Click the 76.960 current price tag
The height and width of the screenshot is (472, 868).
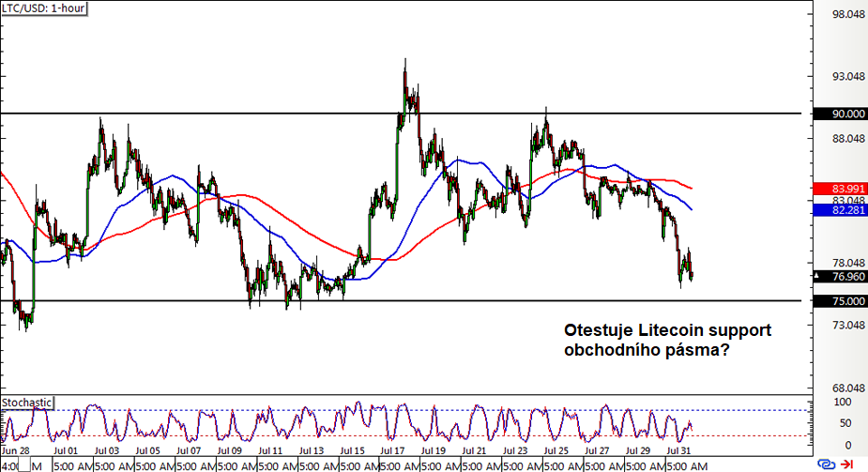pyautogui.click(x=843, y=276)
